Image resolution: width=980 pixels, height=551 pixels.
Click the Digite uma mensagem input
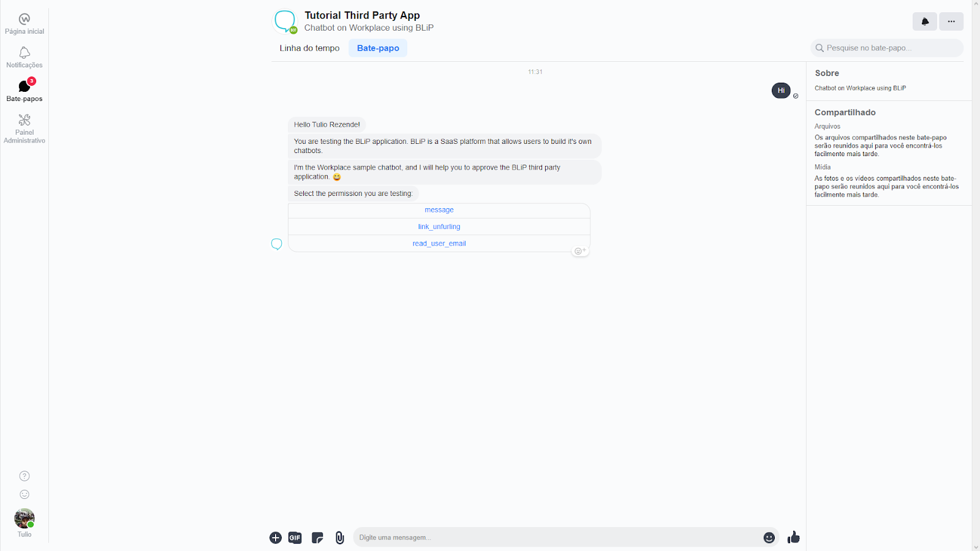[x=557, y=538]
